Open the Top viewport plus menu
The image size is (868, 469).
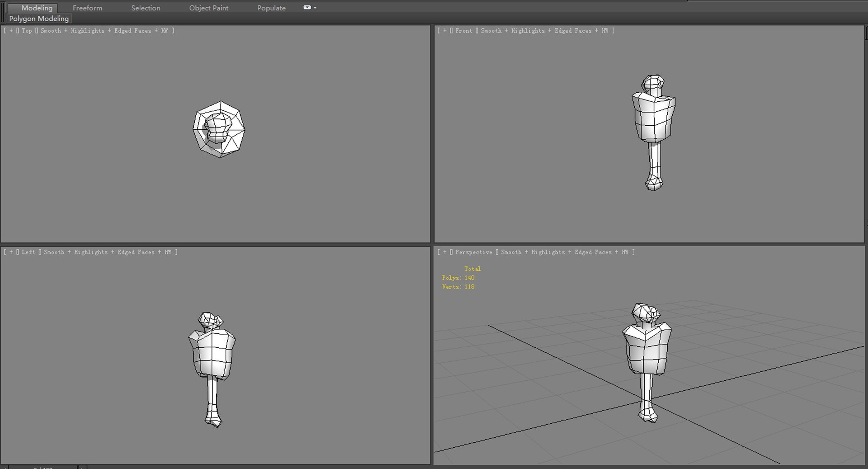click(11, 31)
